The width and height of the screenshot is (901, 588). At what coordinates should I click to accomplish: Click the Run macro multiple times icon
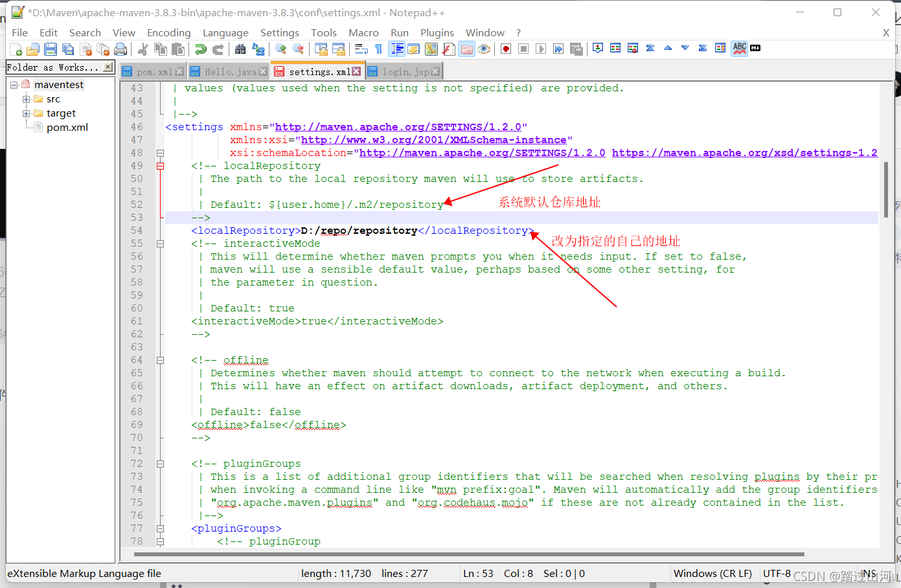[558, 49]
